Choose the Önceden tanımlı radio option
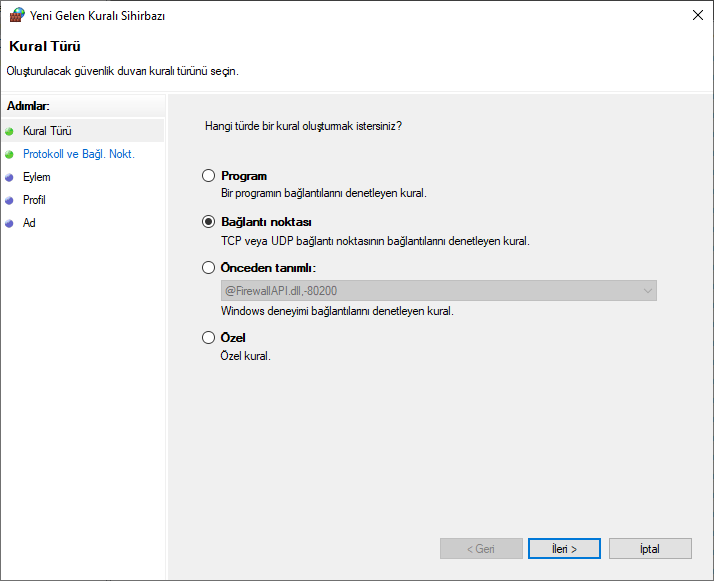This screenshot has height=581, width=714. pyautogui.click(x=208, y=268)
